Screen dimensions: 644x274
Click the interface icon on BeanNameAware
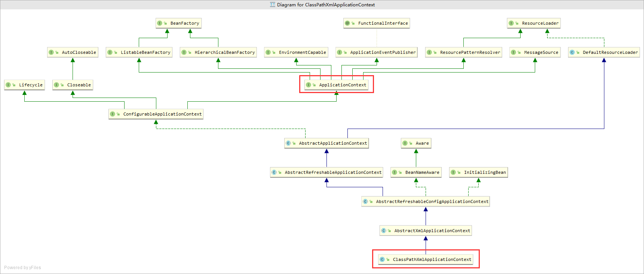click(x=395, y=172)
